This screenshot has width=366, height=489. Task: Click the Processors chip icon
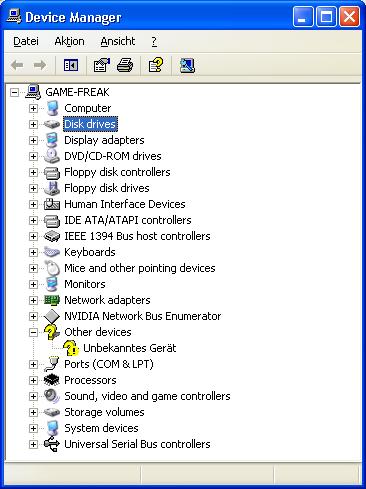(x=52, y=380)
